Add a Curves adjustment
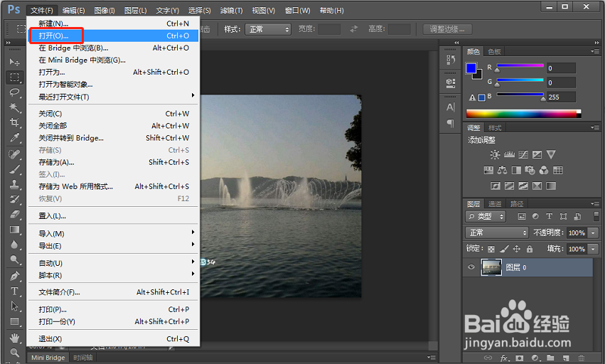The height and width of the screenshot is (364, 605). pyautogui.click(x=523, y=155)
